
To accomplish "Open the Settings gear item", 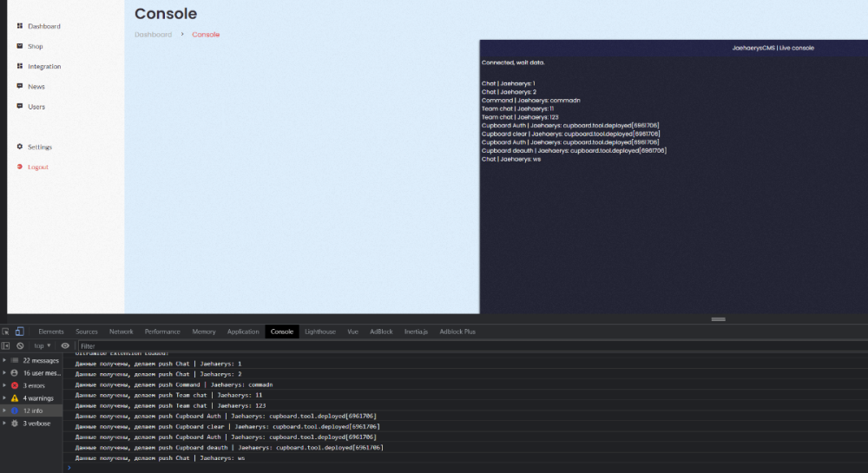I will 39,147.
